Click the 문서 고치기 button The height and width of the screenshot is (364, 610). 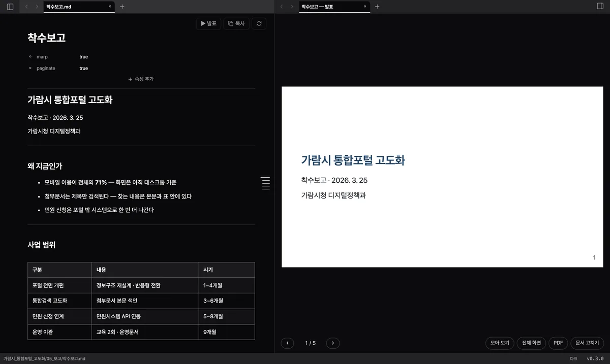(587, 343)
